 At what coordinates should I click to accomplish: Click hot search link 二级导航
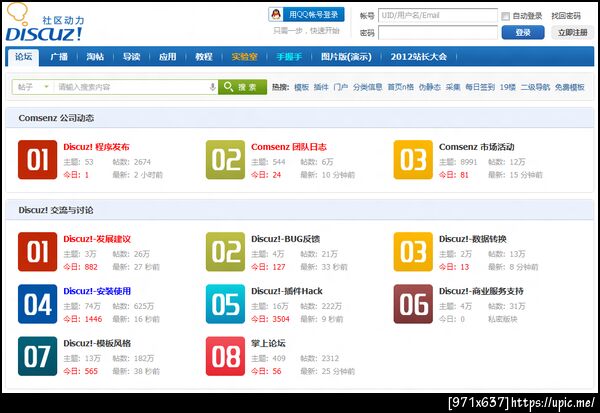535,87
